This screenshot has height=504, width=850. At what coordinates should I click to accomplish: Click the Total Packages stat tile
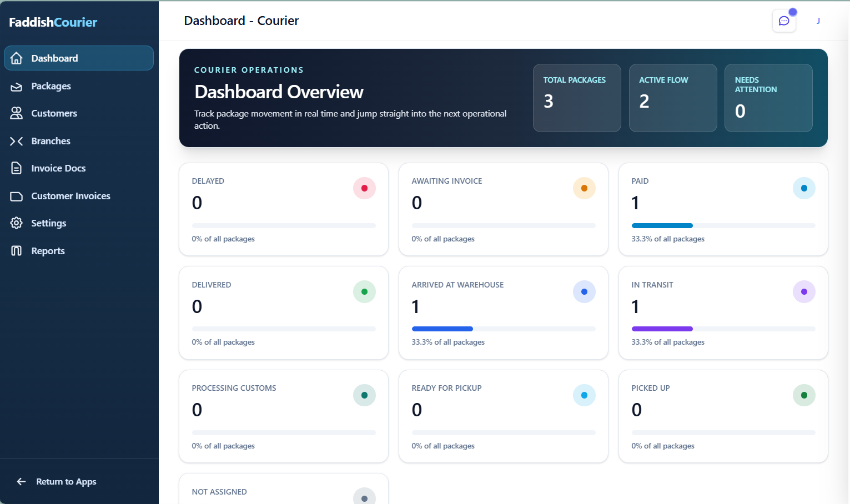(x=577, y=98)
